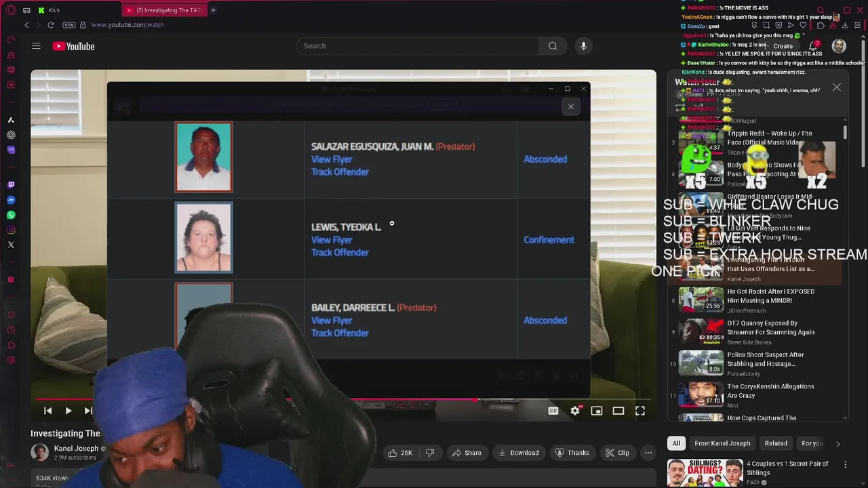
Task: Open a new browser tab
Action: (x=213, y=10)
